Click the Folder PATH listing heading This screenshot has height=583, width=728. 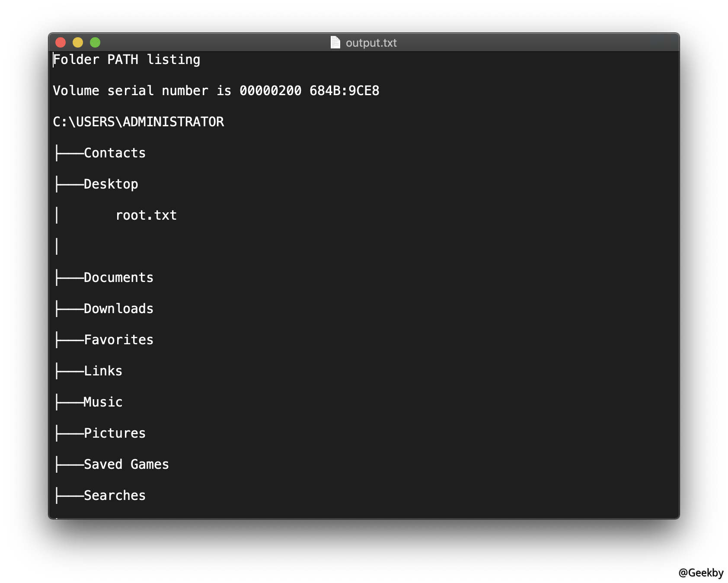coord(126,59)
